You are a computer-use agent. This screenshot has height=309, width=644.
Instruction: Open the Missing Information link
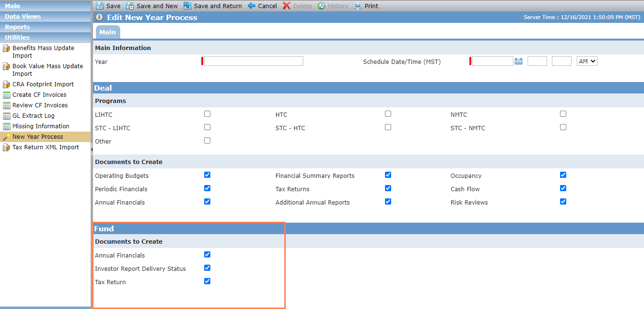[x=41, y=126]
